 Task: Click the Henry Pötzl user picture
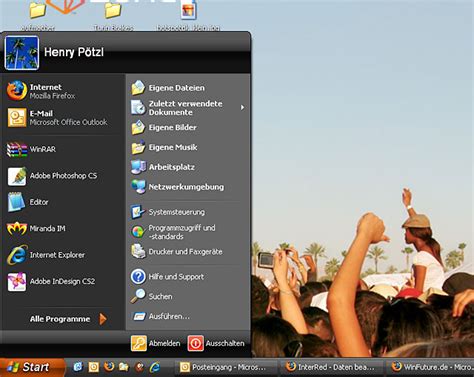[x=22, y=53]
